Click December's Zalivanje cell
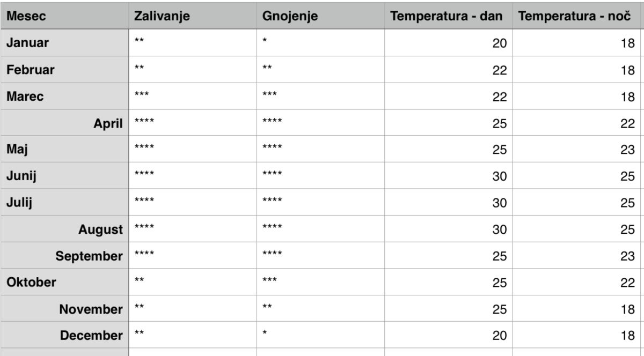The height and width of the screenshot is (356, 644). tap(193, 336)
